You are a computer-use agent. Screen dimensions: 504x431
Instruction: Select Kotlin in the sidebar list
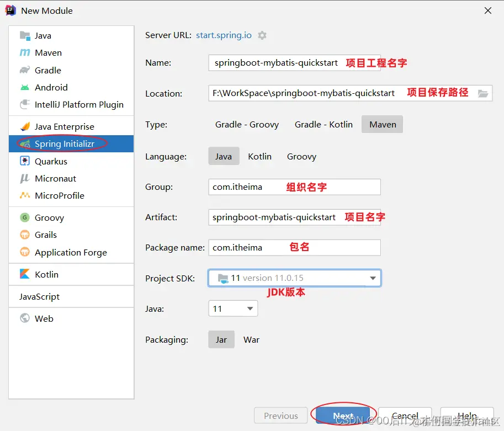click(x=71, y=274)
